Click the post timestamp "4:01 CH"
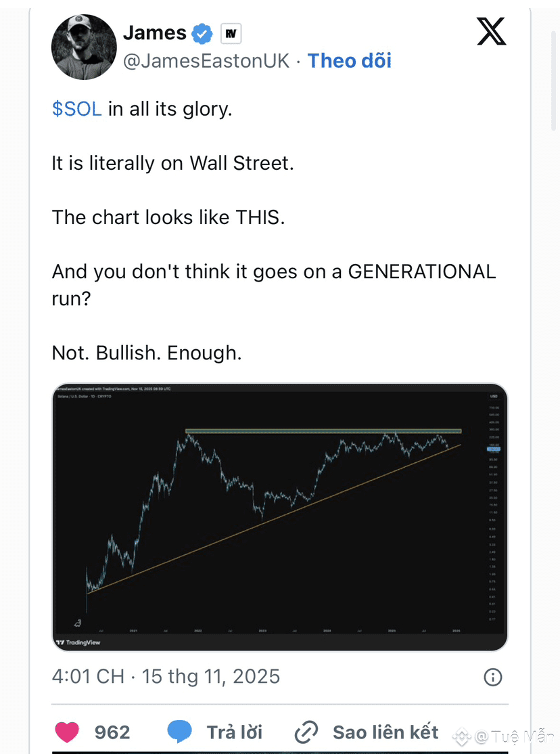The image size is (560, 754). pyautogui.click(x=88, y=676)
